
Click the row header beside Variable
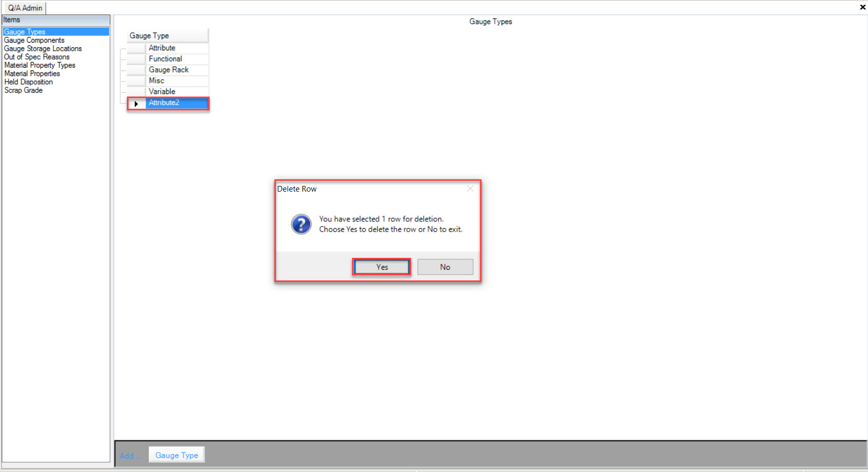(x=136, y=91)
